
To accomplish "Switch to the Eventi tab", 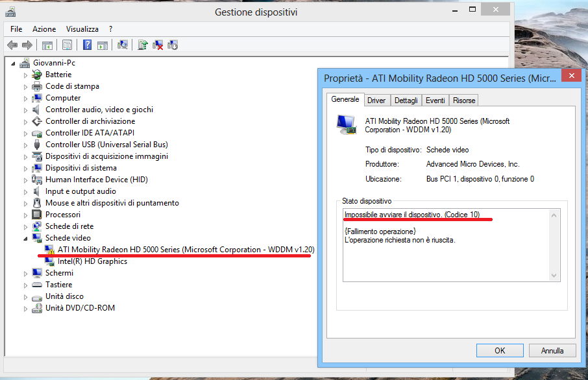I will pos(435,101).
